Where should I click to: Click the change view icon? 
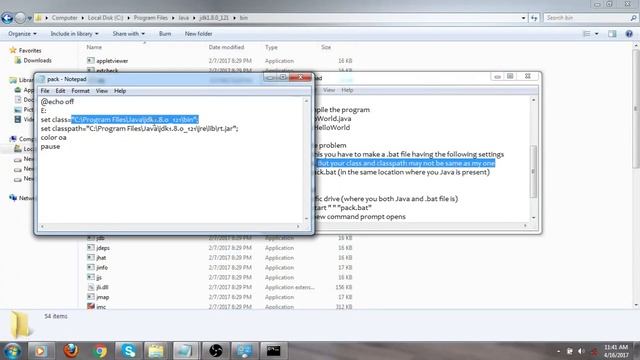pyautogui.click(x=587, y=34)
